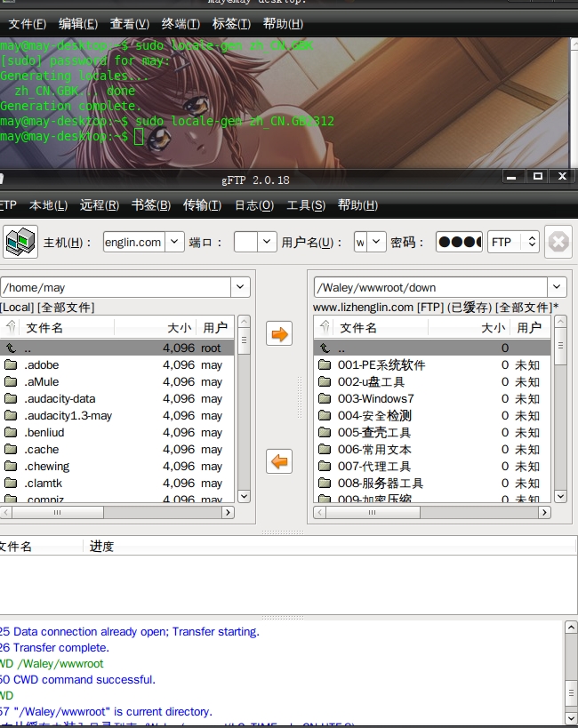
Task: Sort remote files by 大小 column
Action: pos(470,327)
